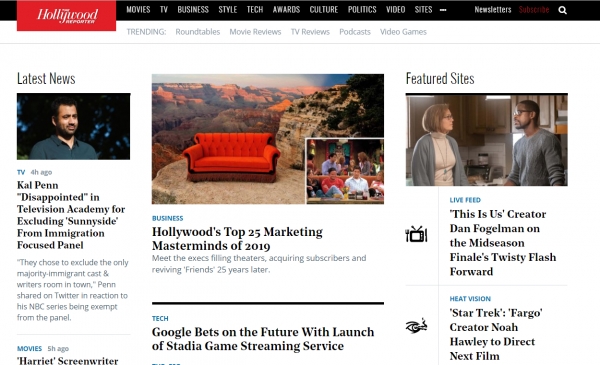Open Google Stadia game streaming article
This screenshot has width=600, height=365.
263,339
